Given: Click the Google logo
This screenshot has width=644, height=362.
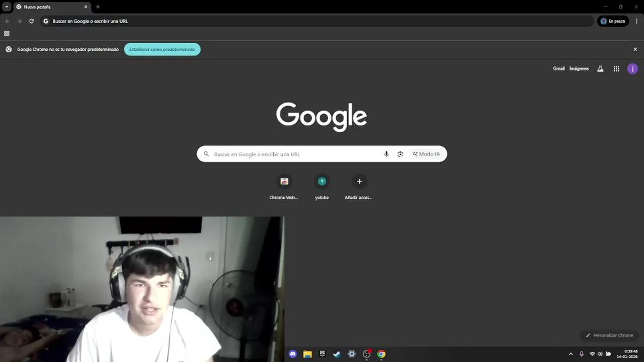Looking at the screenshot, I should point(321,117).
